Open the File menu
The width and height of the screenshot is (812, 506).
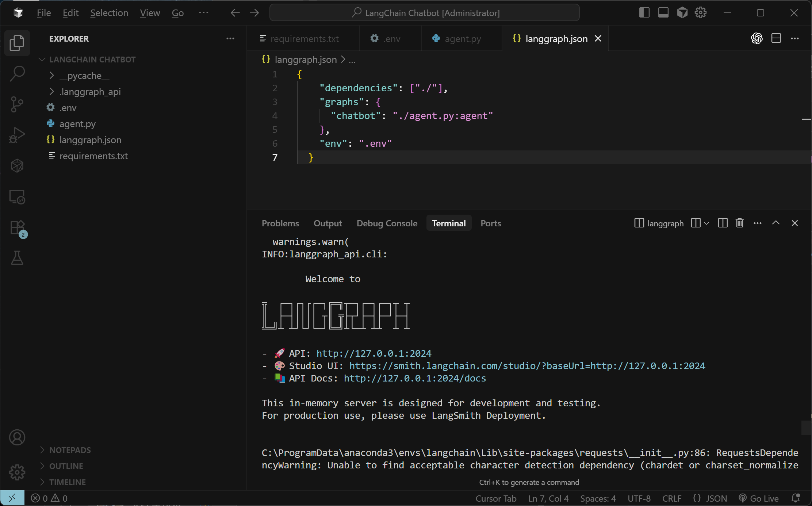44,13
